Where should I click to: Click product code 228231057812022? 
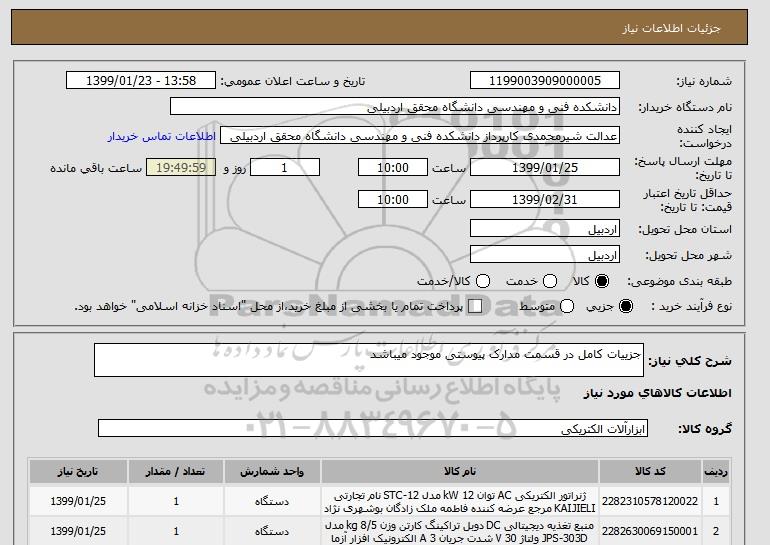[650, 501]
